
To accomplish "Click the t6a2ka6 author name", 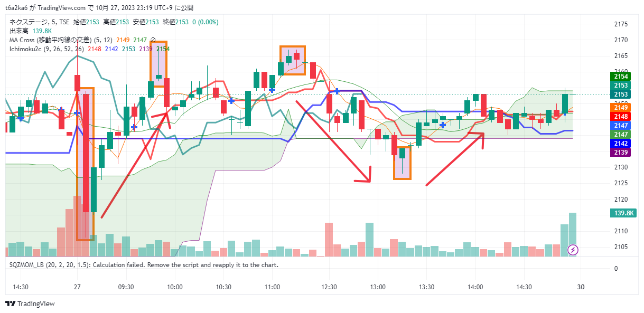I will click(17, 8).
